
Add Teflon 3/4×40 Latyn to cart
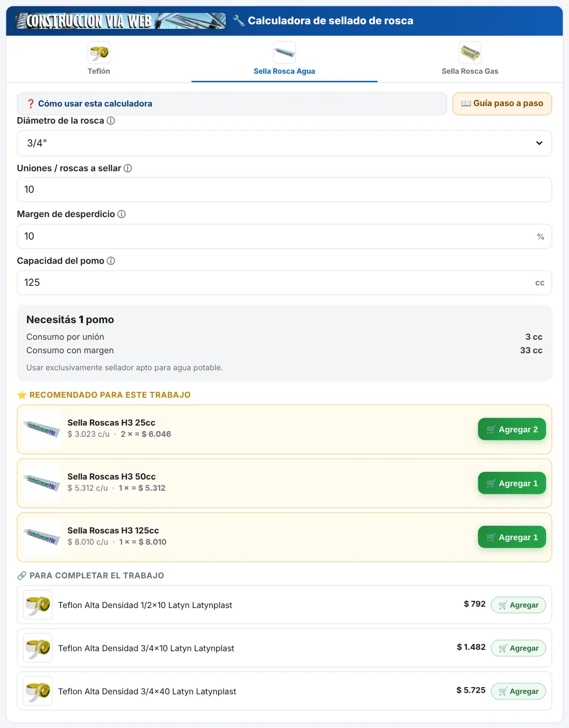(518, 691)
